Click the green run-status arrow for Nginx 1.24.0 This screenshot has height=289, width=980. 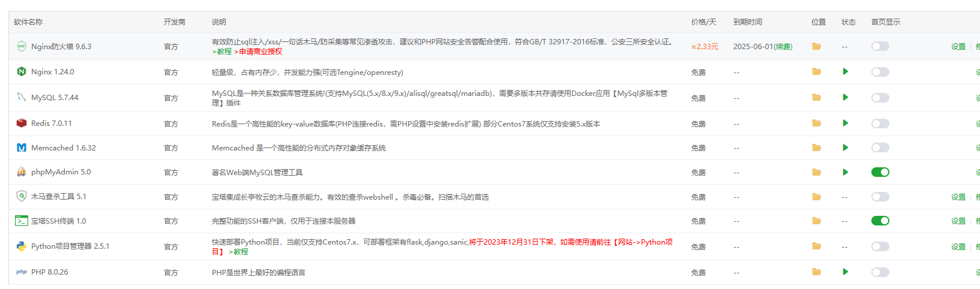846,71
